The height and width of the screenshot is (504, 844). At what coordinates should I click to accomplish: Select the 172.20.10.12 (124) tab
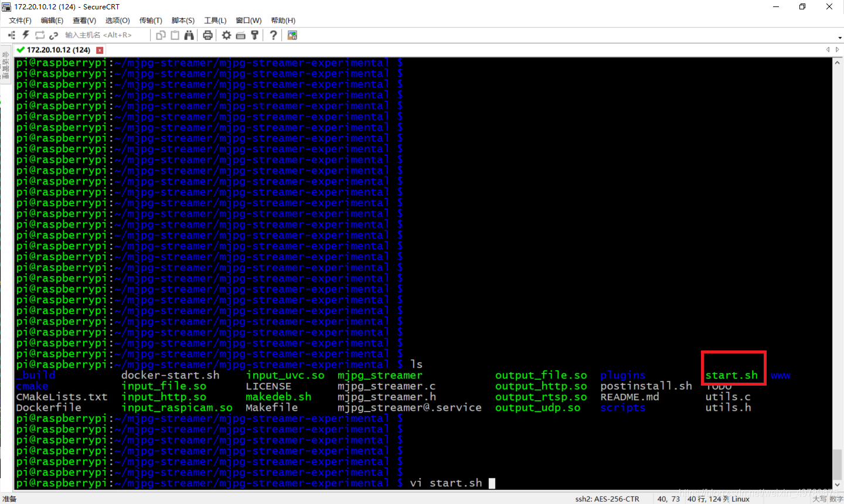click(59, 50)
